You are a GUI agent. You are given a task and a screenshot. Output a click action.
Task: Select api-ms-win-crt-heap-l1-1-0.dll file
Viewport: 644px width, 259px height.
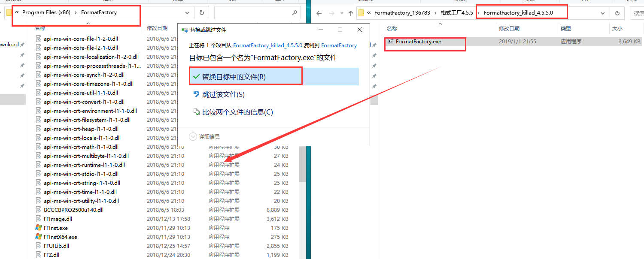(x=81, y=129)
